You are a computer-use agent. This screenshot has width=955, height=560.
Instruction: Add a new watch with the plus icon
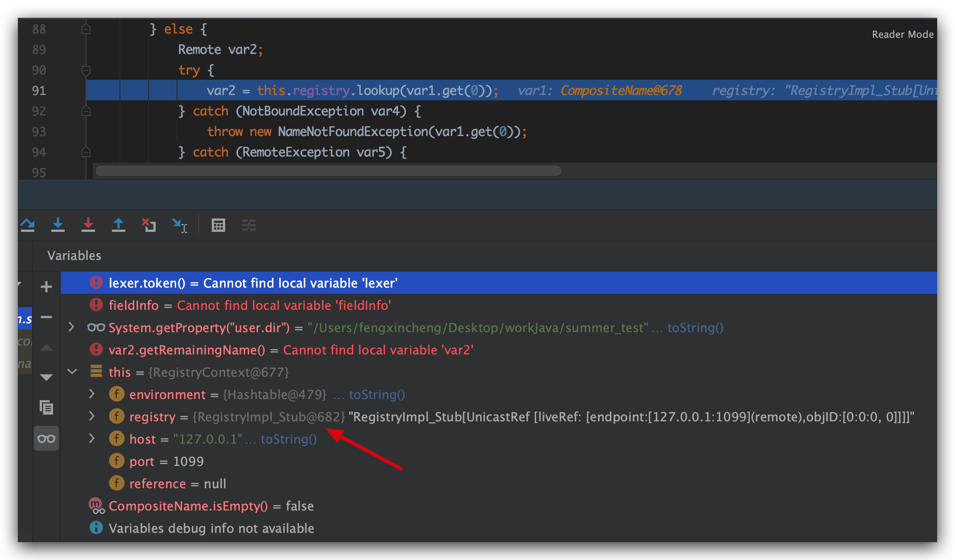click(x=46, y=286)
